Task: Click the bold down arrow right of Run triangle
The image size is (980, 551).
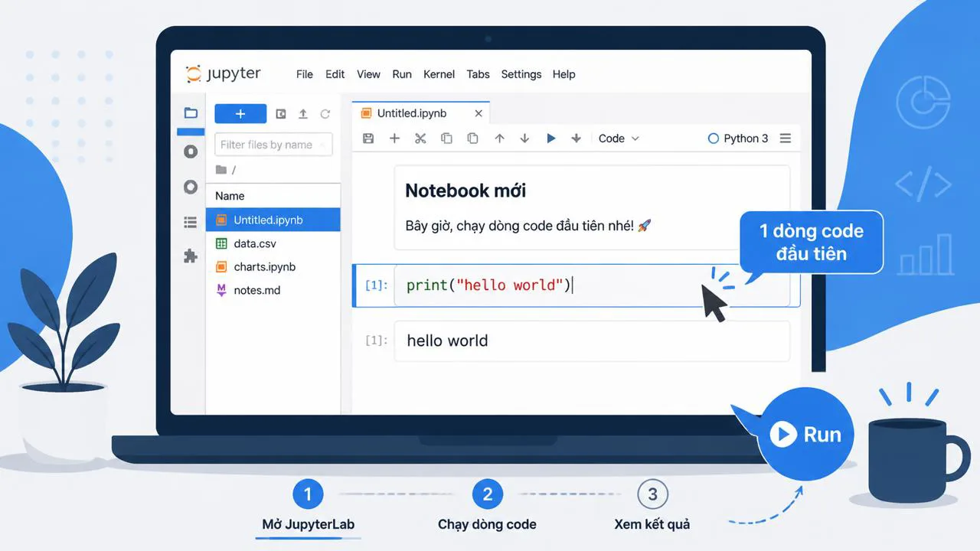Action: pos(577,139)
